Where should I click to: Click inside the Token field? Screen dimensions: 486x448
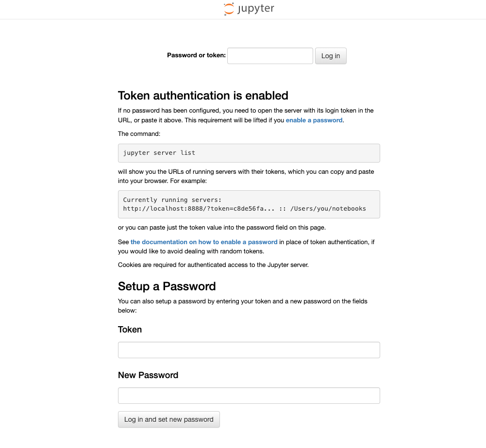coord(249,349)
